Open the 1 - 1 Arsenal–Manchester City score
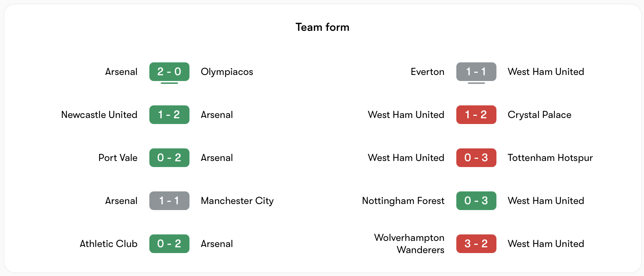The height and width of the screenshot is (276, 644). tap(169, 201)
